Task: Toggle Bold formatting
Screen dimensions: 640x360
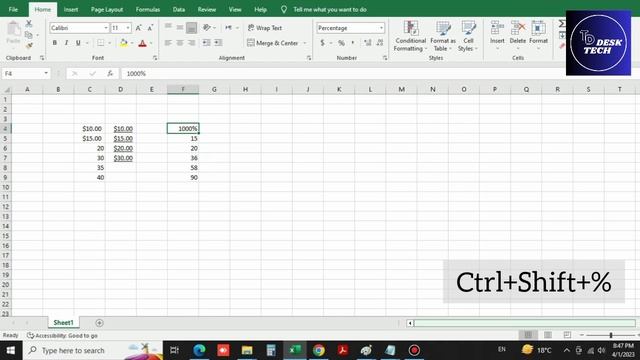Action: (x=55, y=43)
